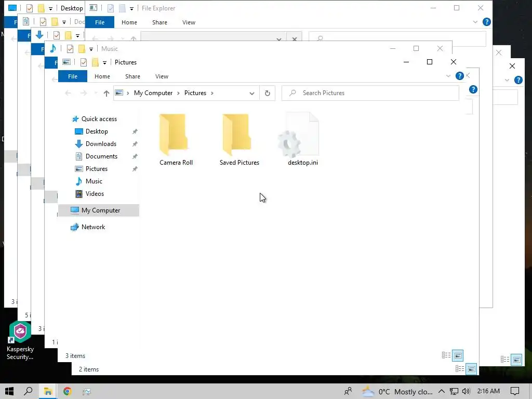The image size is (532, 399).
Task: Expand the ribbon in File Explorer window
Action: click(x=475, y=22)
